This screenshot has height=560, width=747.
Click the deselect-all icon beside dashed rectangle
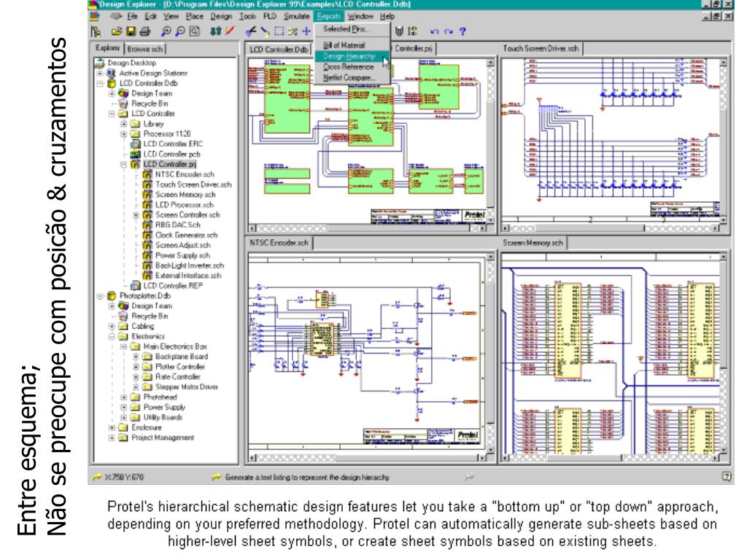tap(293, 32)
